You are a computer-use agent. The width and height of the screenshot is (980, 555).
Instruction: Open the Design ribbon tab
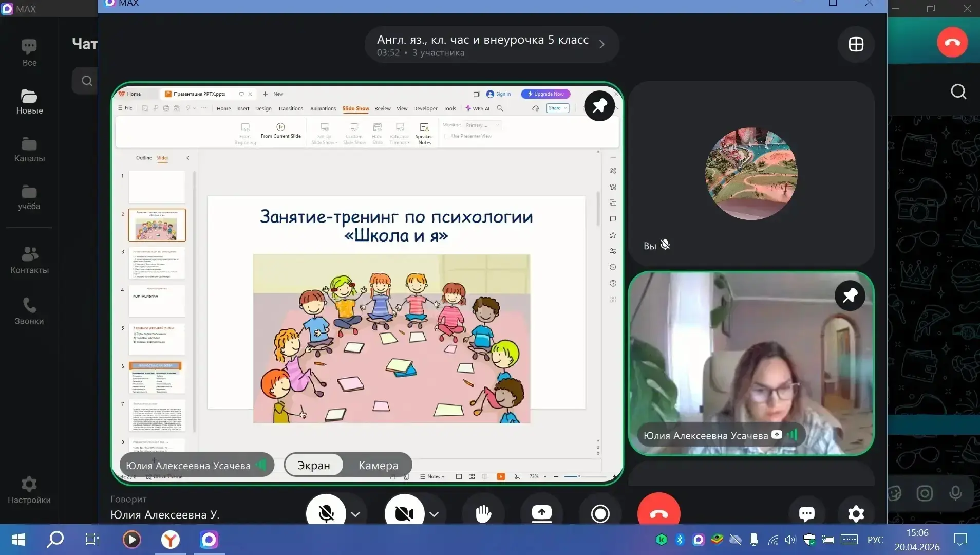point(263,108)
